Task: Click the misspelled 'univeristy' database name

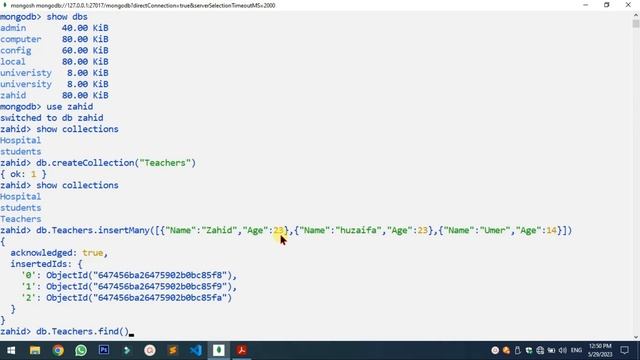Action: 26,73
